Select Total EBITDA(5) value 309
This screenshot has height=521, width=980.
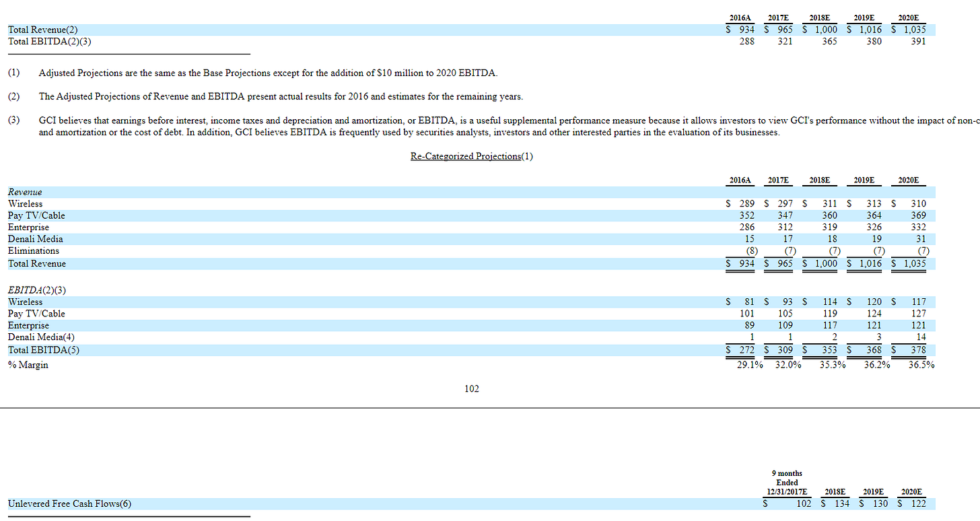point(785,350)
